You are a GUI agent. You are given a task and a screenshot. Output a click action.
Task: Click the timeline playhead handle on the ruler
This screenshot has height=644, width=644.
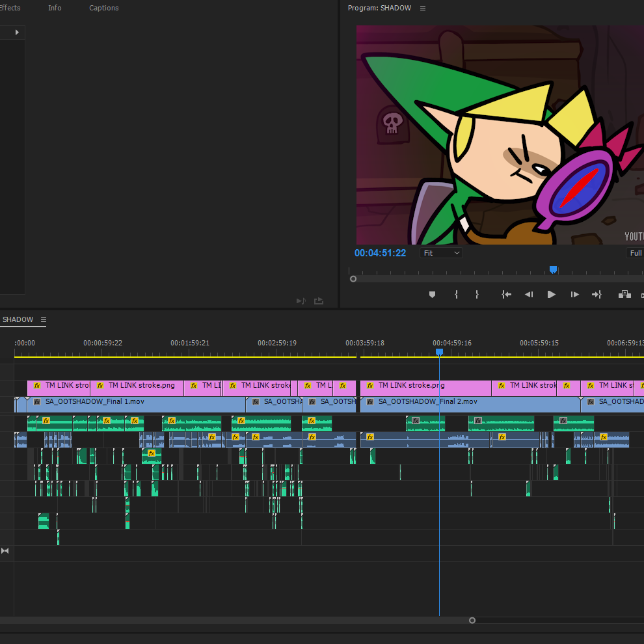440,352
